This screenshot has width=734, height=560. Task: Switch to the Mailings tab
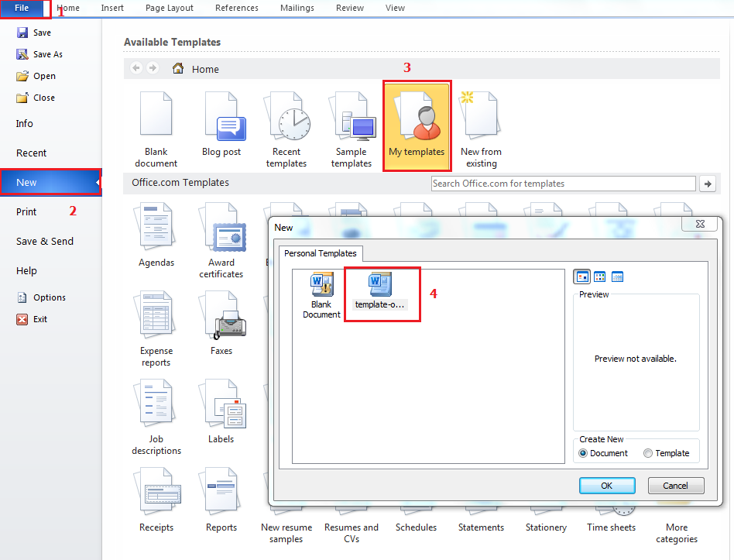click(297, 8)
